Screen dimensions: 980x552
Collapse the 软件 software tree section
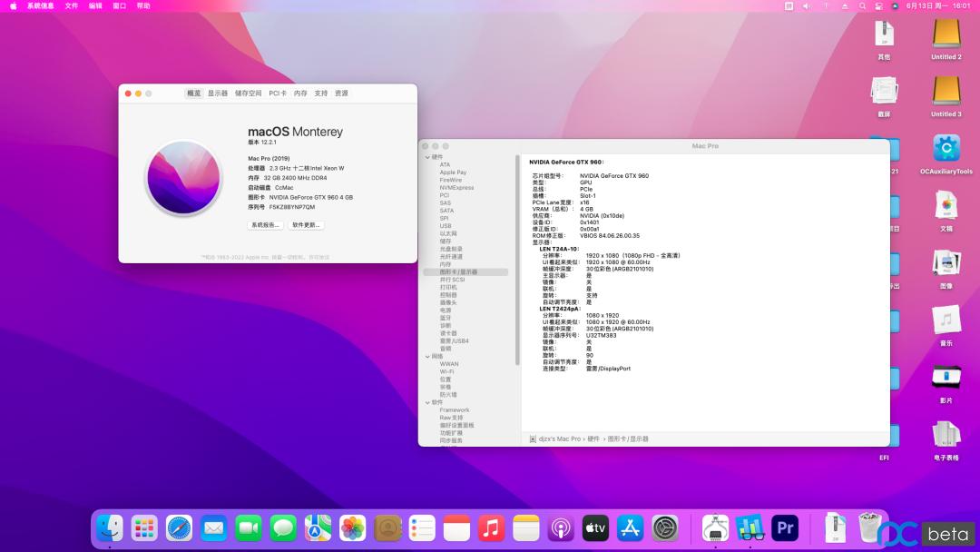pos(426,402)
